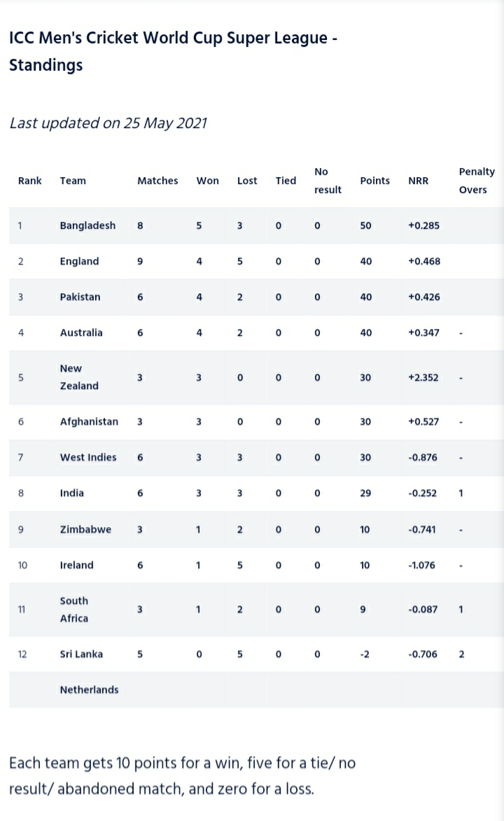504x821 pixels.
Task: Select Netherlands in the last row
Action: (x=89, y=689)
